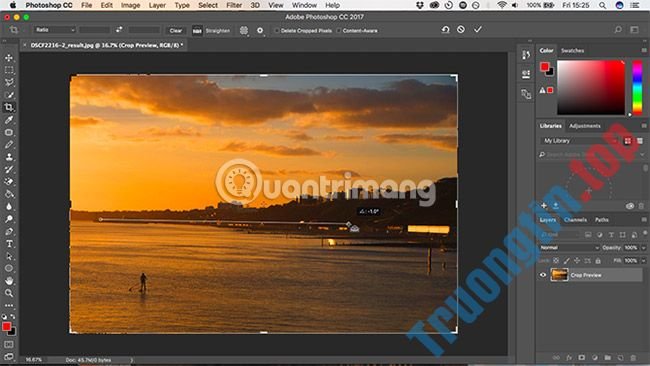Click the Straighten label button
Image resolution: width=650 pixels, height=366 pixels.
(218, 31)
